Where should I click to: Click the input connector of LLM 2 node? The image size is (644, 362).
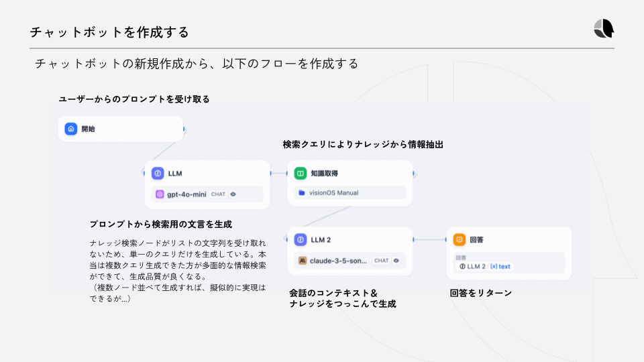click(286, 240)
